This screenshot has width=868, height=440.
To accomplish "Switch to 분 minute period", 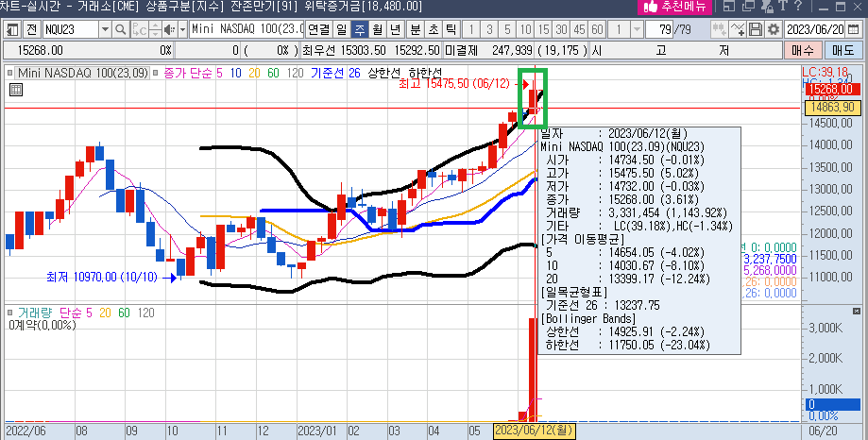I will [416, 29].
